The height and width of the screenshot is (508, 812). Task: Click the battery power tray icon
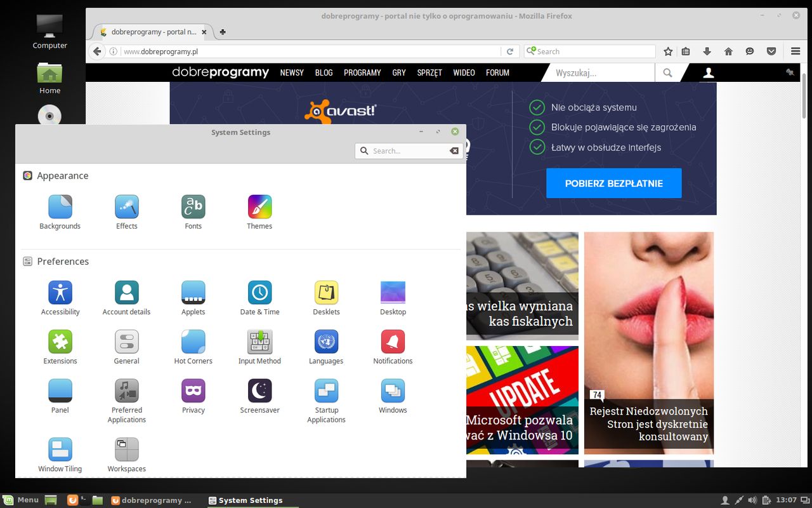766,500
